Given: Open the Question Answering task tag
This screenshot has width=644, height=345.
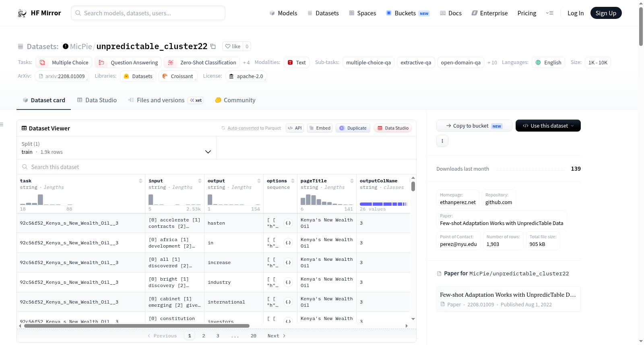Looking at the screenshot, I should click(x=128, y=62).
